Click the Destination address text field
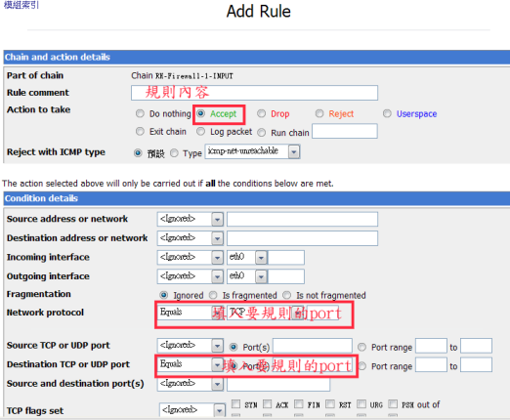 302,238
